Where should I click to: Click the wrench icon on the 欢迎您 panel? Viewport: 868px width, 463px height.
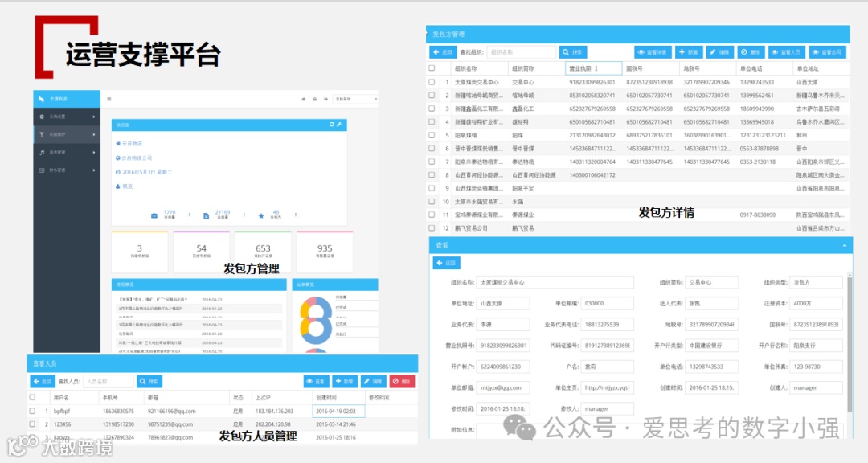coord(339,125)
